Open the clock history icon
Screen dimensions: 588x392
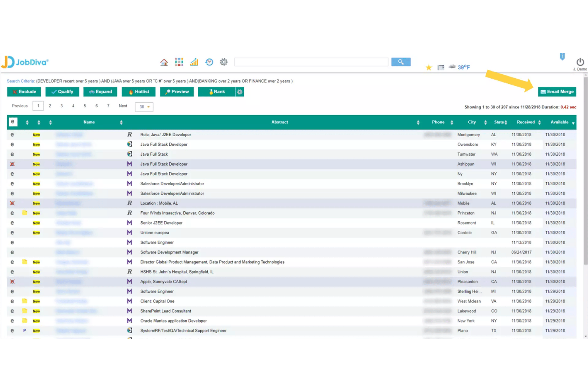[209, 62]
